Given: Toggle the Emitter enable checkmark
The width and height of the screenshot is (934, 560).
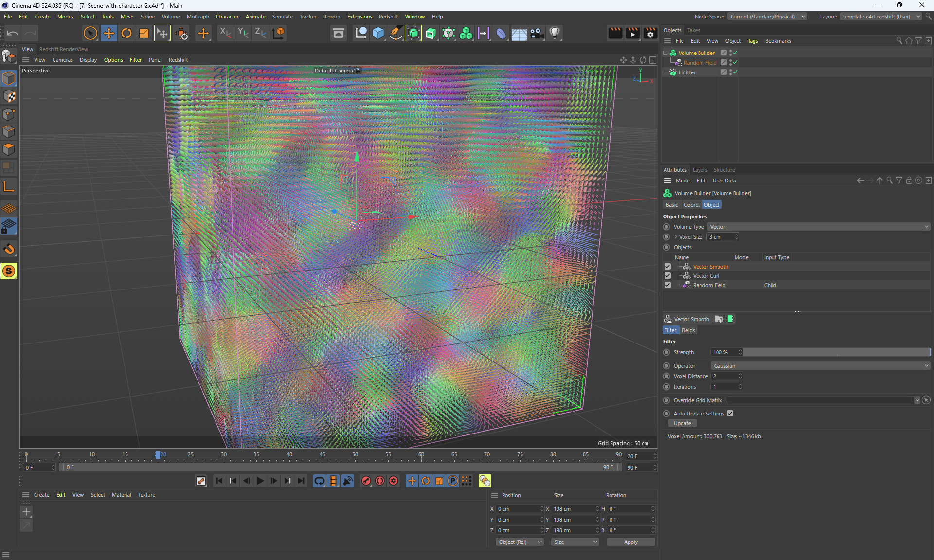Looking at the screenshot, I should [735, 72].
